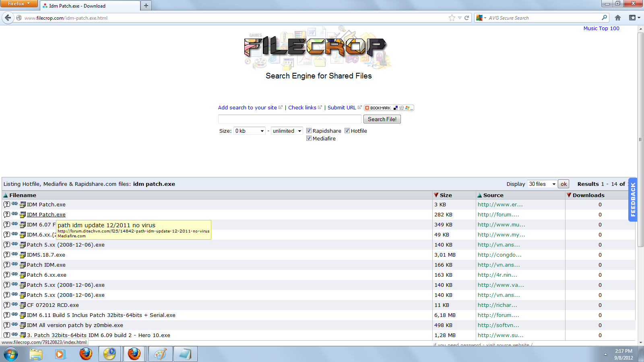
Task: Open the 'Music Top 100' link
Action: (x=601, y=29)
